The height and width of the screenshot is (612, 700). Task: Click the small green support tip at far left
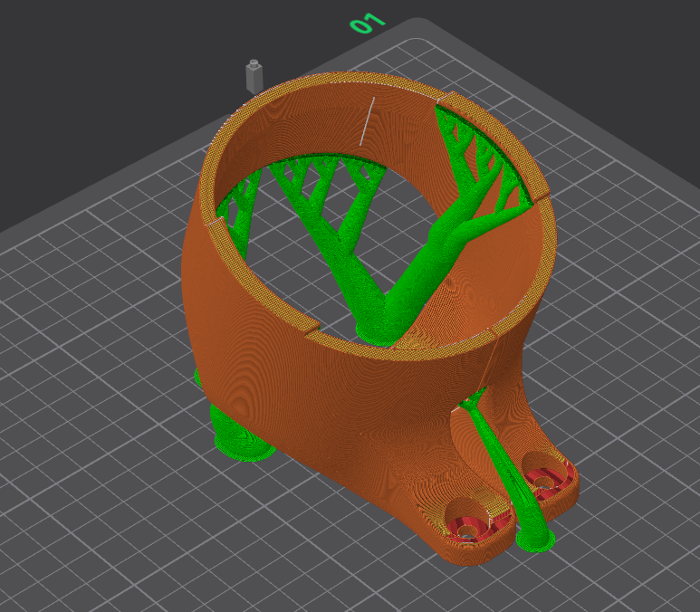click(197, 377)
